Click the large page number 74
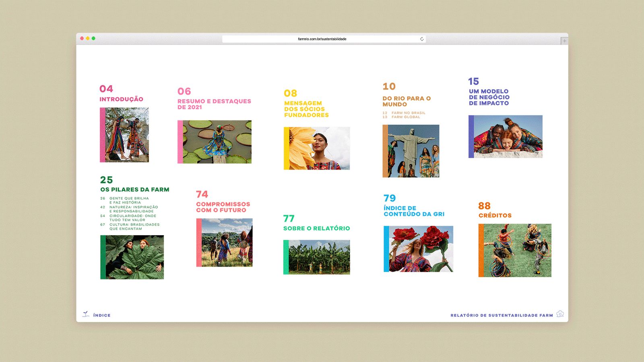This screenshot has height=362, width=644. click(x=202, y=194)
